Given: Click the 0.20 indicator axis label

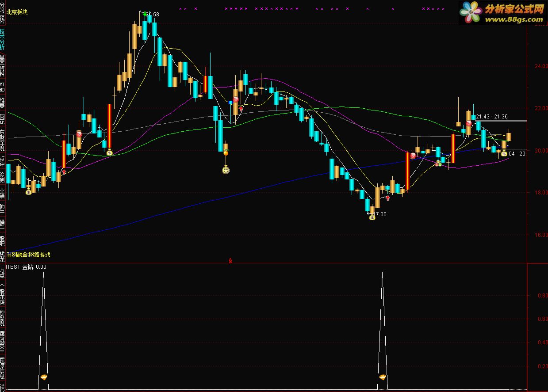Looking at the screenshot, I should coord(542,366).
